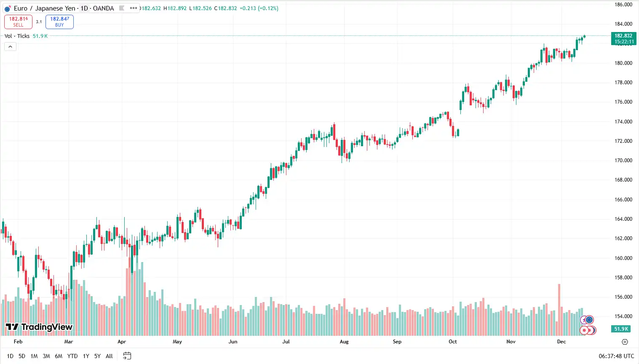Open more options via the legend ellipsis icon
Screen dimensions: 639x364
point(134,8)
